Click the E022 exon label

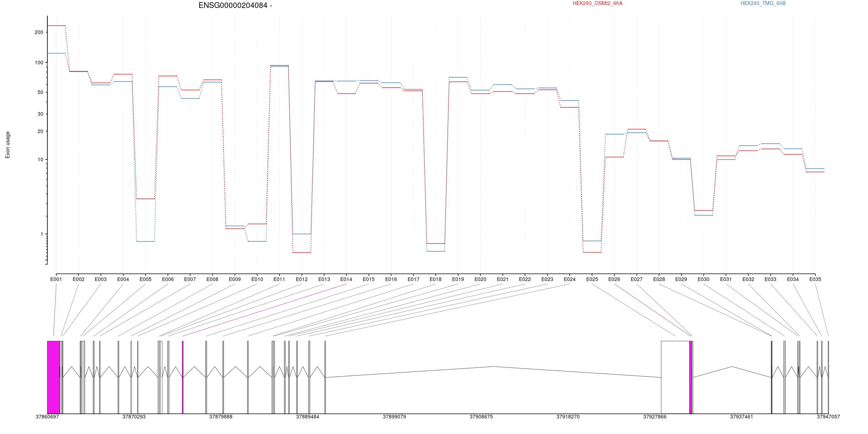click(525, 279)
